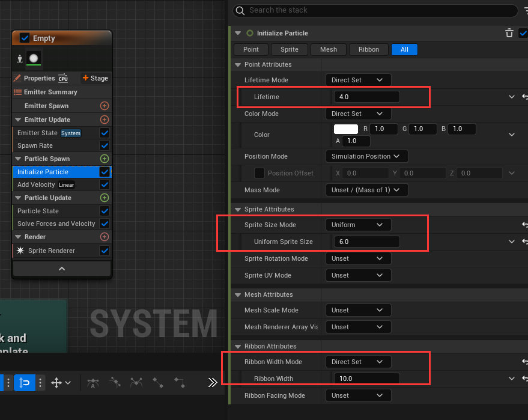Delete the Initialize Particle module with trash icon
528x420 pixels.
(x=509, y=33)
